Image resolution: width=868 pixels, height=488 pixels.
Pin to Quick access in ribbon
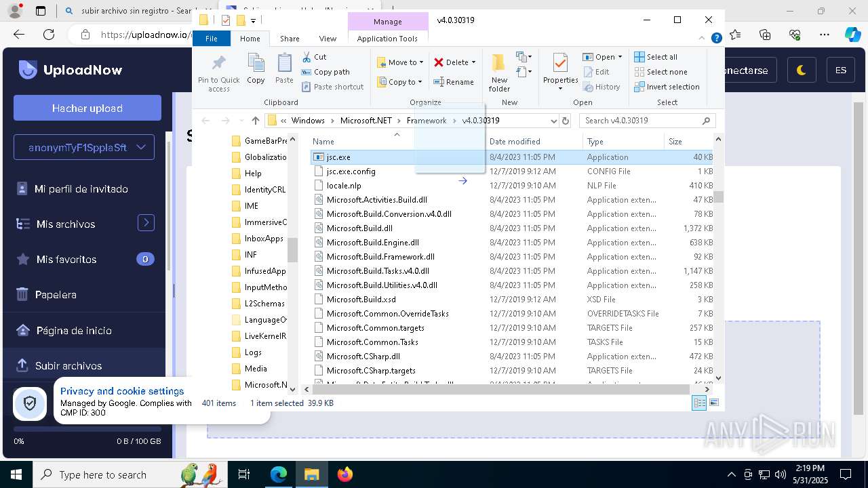tap(218, 73)
